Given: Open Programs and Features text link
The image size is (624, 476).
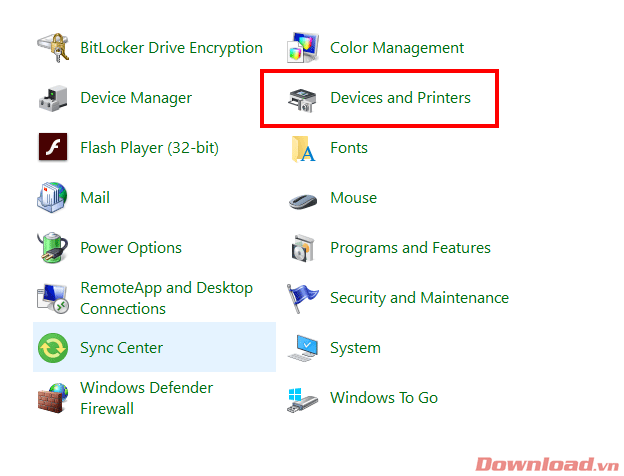Looking at the screenshot, I should 410,248.
